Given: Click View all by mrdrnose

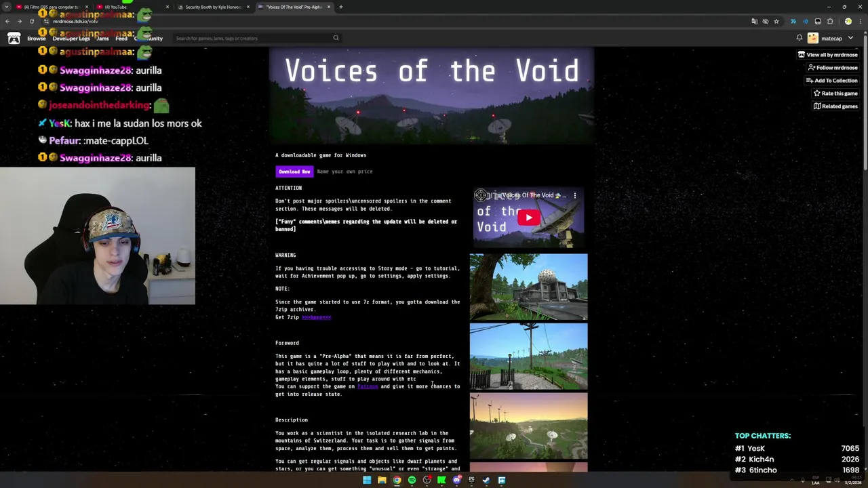Looking at the screenshot, I should point(827,55).
